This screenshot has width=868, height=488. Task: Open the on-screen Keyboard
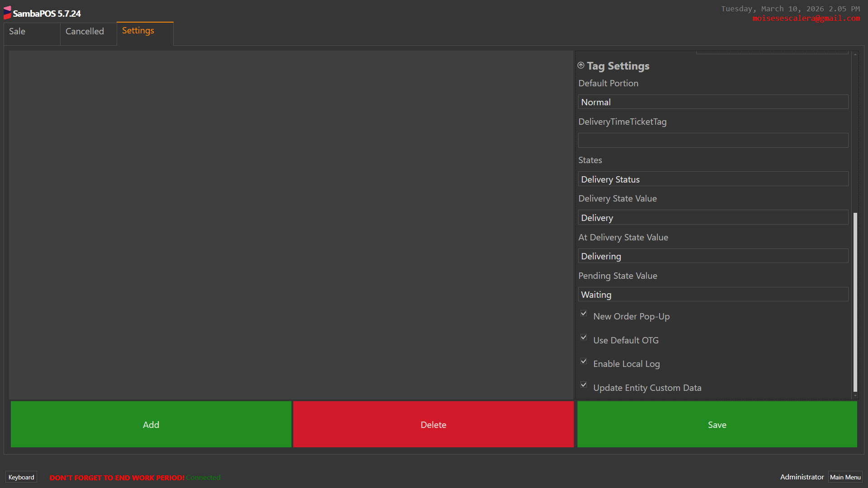21,477
